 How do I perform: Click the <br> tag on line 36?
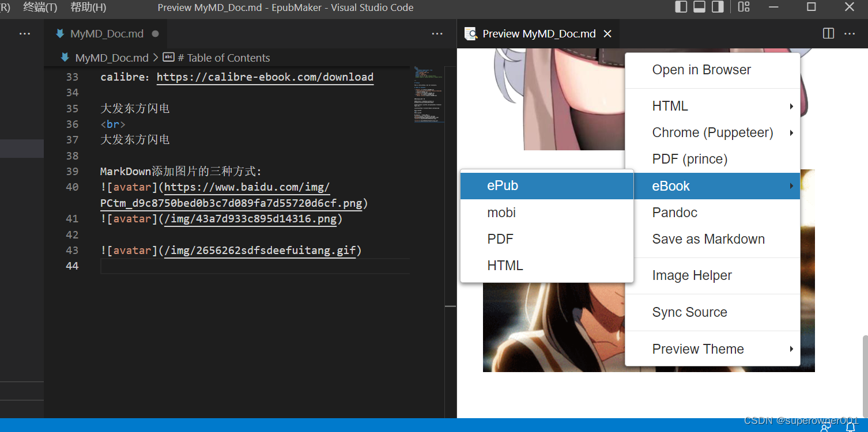click(113, 124)
